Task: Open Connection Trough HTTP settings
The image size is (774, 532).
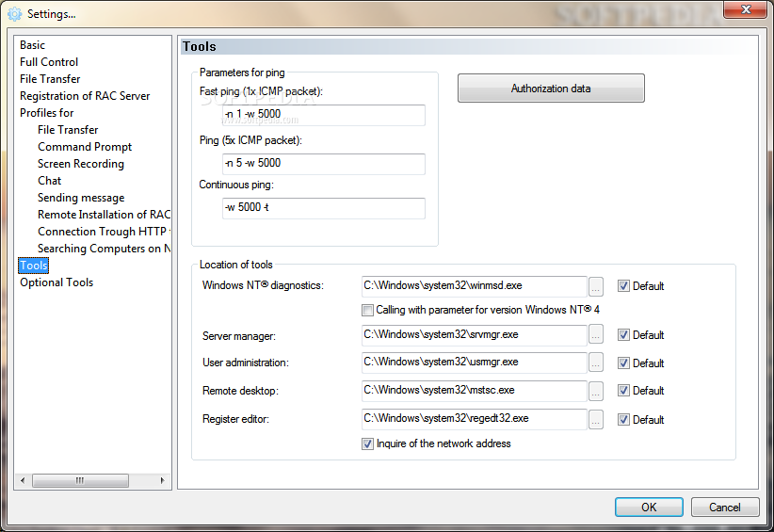Action: click(104, 232)
